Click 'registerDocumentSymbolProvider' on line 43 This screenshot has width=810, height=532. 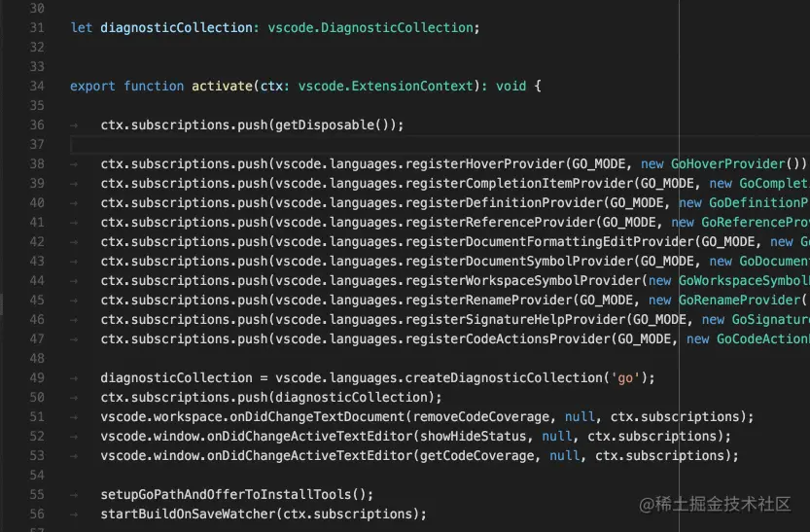pos(519,262)
